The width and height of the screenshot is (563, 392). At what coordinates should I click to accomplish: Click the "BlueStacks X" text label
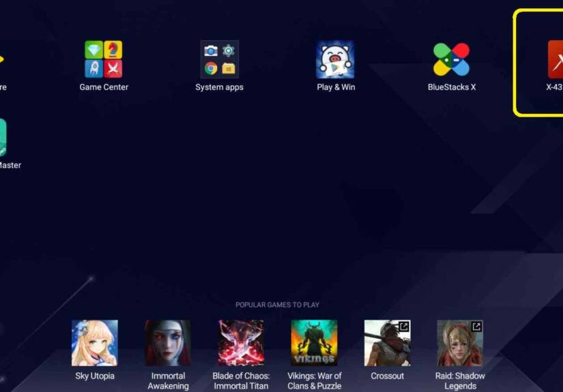pos(452,87)
